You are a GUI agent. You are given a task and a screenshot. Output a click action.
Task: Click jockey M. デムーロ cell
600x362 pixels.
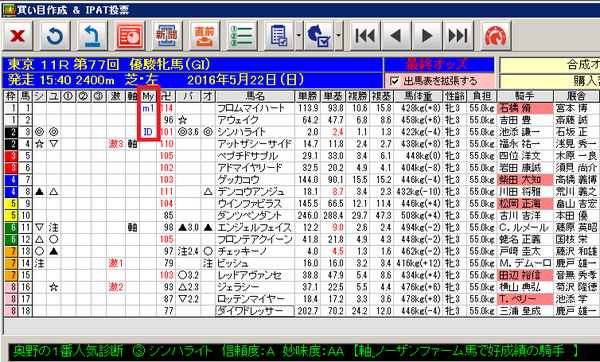click(x=525, y=263)
